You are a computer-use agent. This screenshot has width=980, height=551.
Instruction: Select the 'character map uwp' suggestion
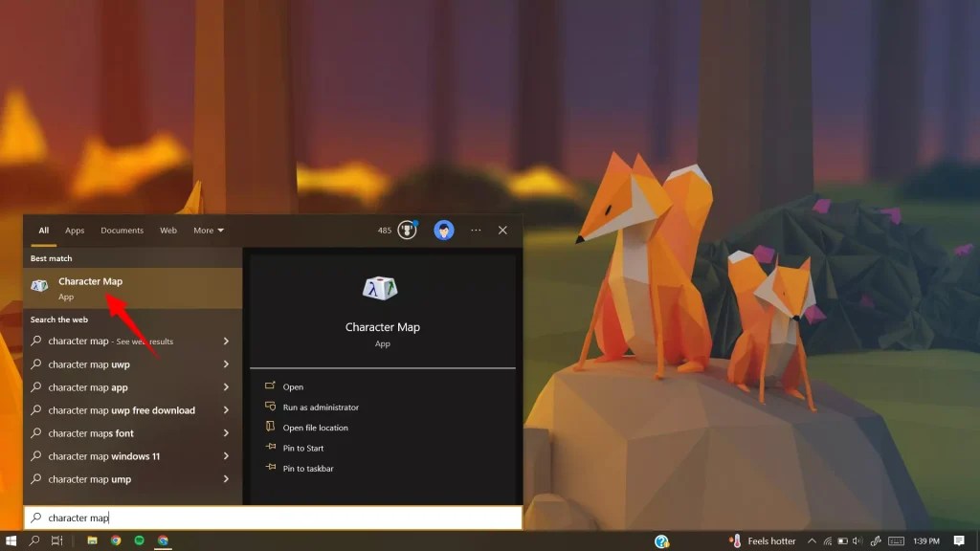point(132,364)
